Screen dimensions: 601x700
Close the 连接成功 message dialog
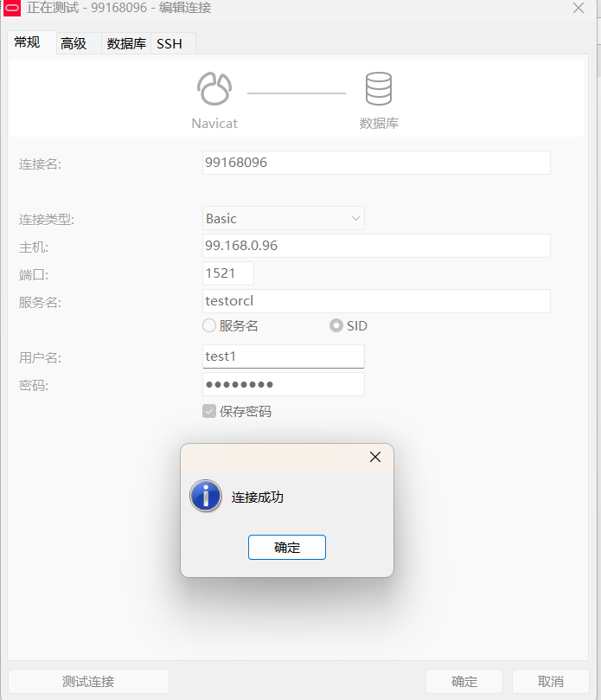click(x=375, y=457)
